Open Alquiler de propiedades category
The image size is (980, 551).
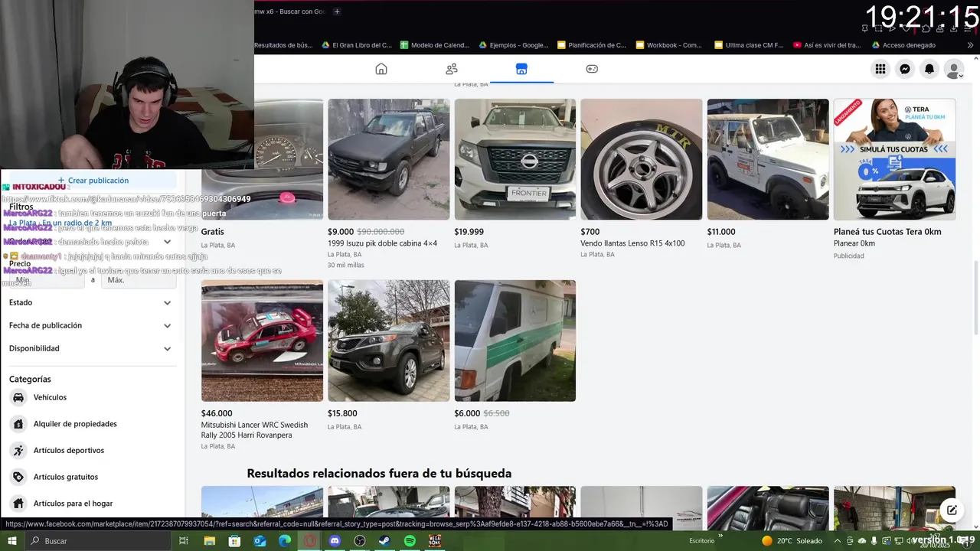click(x=92, y=424)
